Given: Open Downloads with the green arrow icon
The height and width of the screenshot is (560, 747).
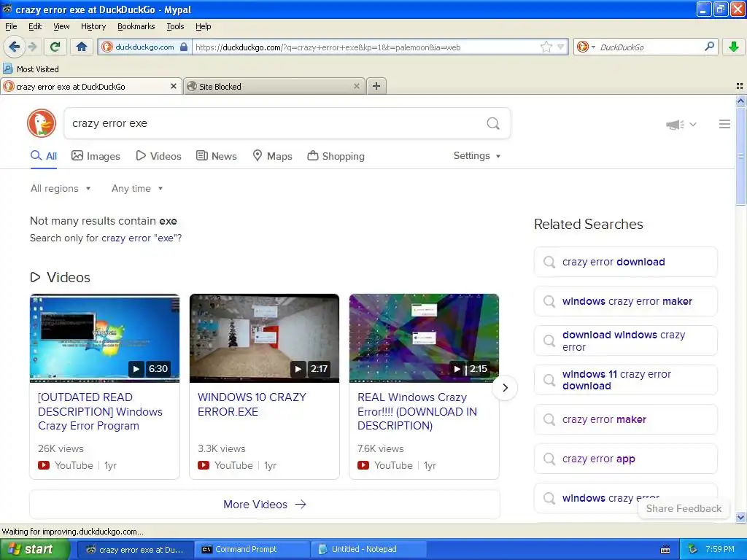Looking at the screenshot, I should point(734,47).
